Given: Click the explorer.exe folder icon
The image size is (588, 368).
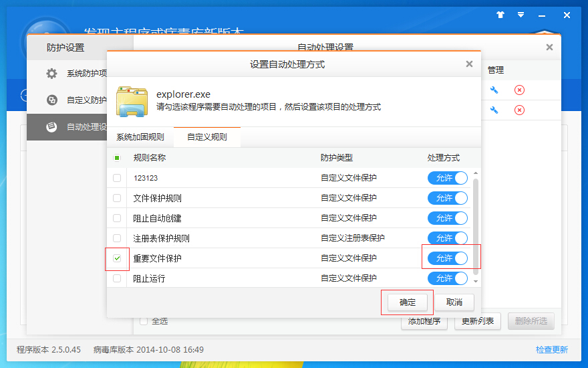Looking at the screenshot, I should [132, 101].
